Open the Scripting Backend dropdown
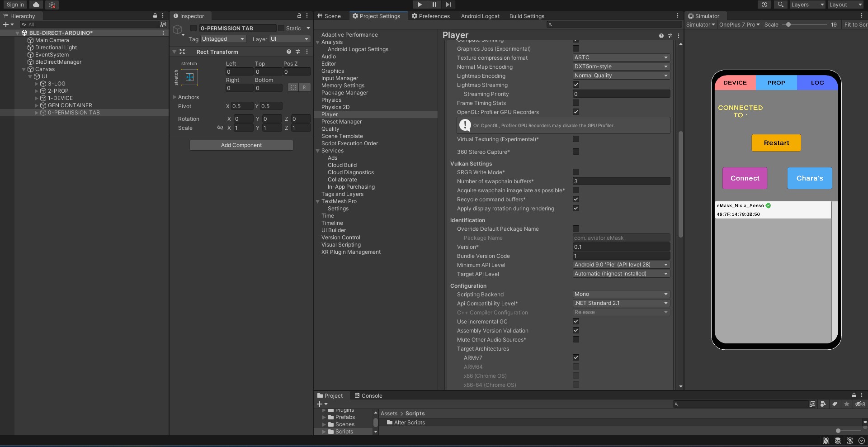This screenshot has height=447, width=868. coord(621,294)
